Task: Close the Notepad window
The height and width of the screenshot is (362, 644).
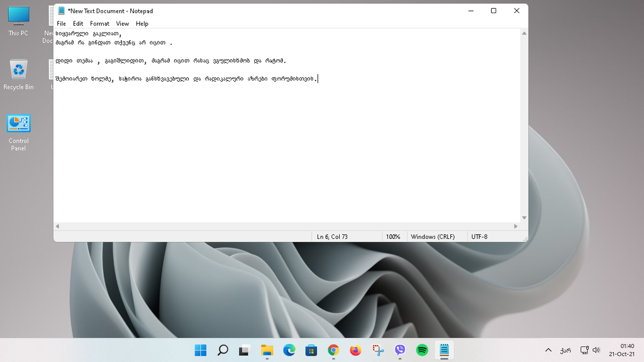Action: [517, 11]
